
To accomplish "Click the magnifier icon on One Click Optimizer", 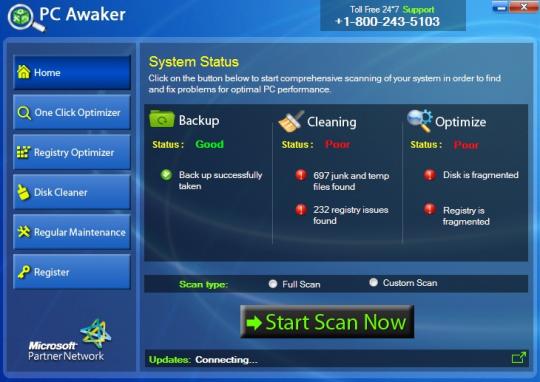I will click(24, 113).
